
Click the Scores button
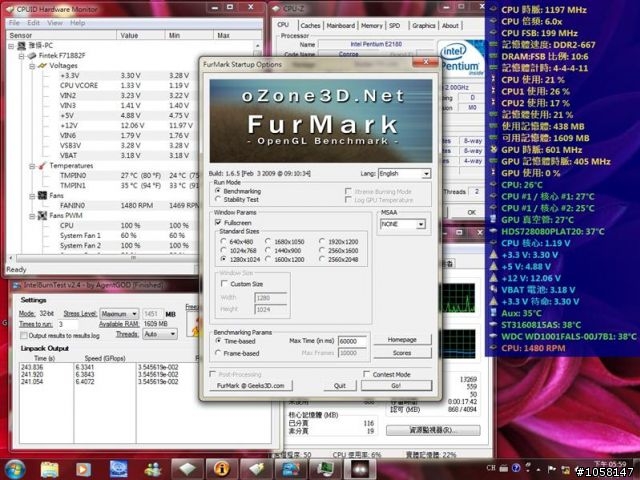402,353
